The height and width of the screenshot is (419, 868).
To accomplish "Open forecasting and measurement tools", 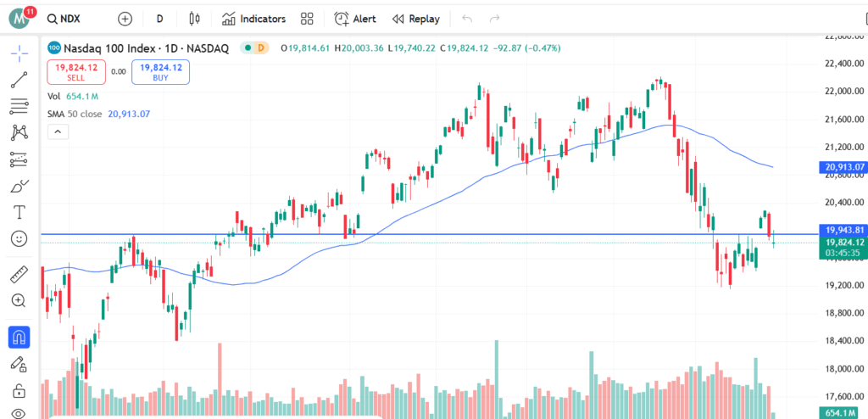I will (x=19, y=159).
